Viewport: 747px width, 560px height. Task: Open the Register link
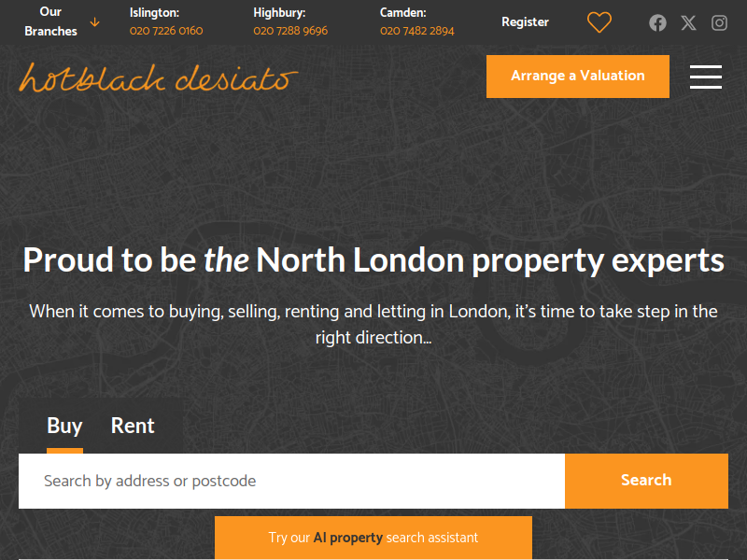tap(525, 21)
